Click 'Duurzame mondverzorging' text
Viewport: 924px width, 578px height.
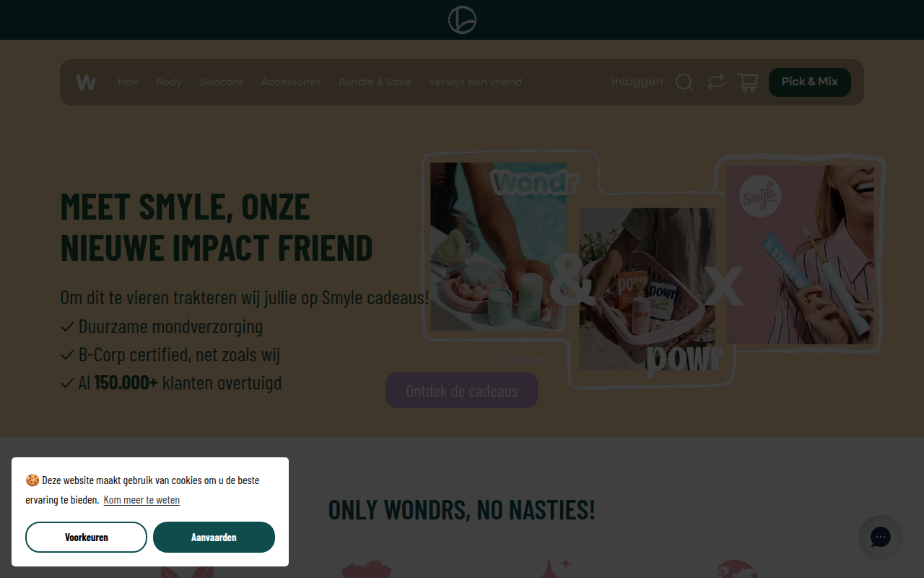click(170, 327)
